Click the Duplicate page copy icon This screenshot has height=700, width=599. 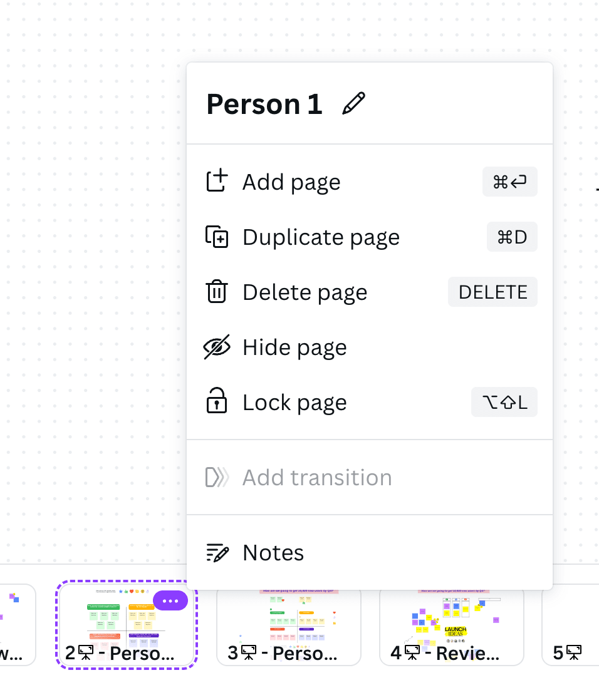(217, 237)
